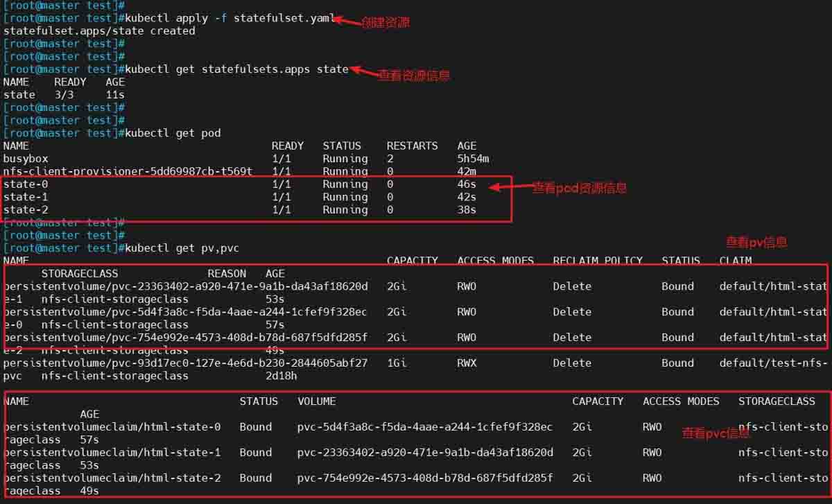Click the red "创建资源" annotation label
Screen dimensions: 832x504
(x=385, y=23)
